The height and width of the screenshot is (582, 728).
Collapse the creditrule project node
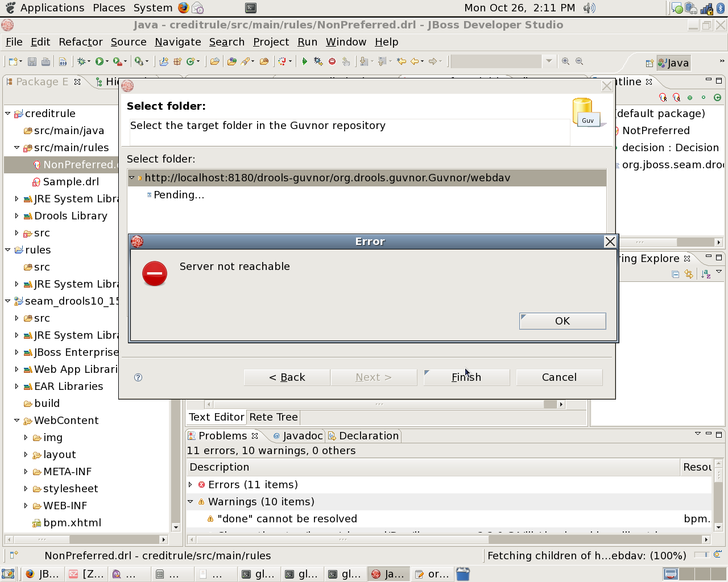coord(8,114)
